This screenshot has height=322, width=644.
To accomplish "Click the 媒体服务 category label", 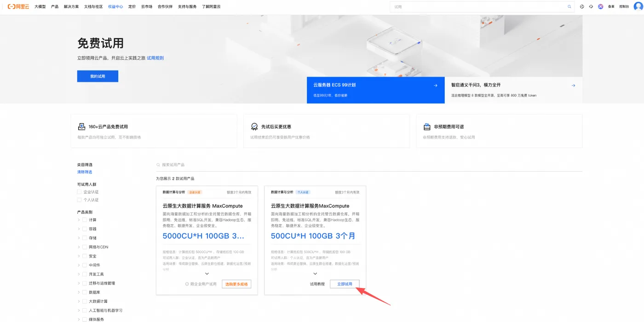I will [x=96, y=319].
